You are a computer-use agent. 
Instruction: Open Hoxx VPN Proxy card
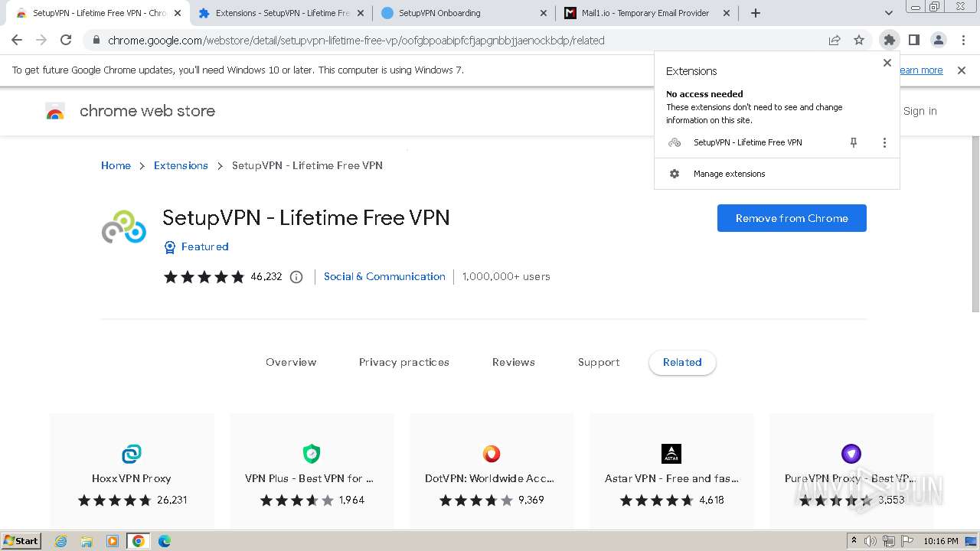click(x=132, y=471)
